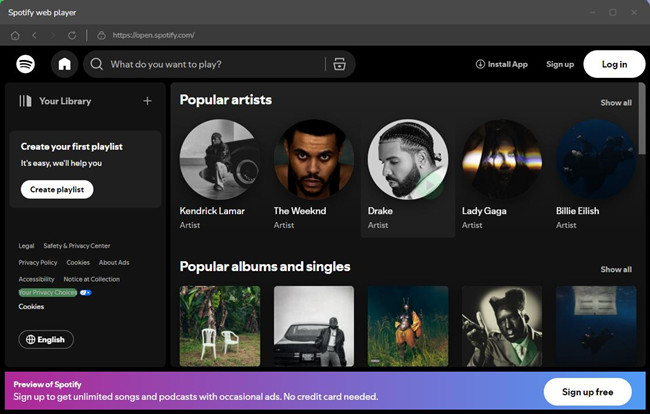Click the lock icon beside URL
The width and height of the screenshot is (650, 414).
click(101, 36)
